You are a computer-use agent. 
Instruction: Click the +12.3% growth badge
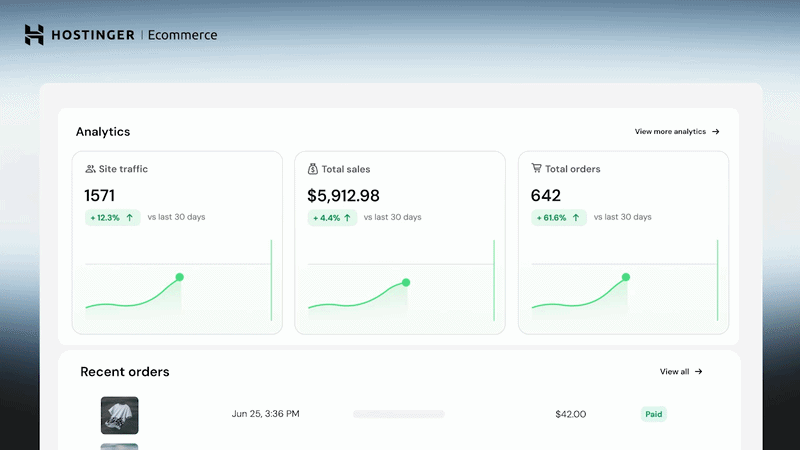tap(113, 217)
